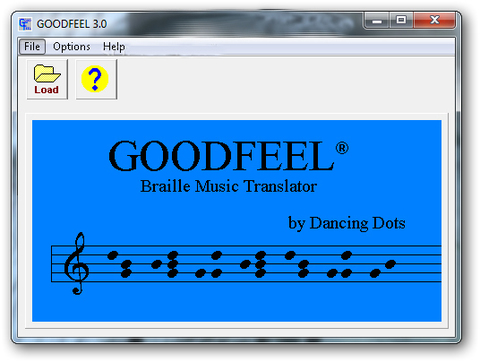Open the File menu
The image size is (480, 362).
[x=32, y=46]
